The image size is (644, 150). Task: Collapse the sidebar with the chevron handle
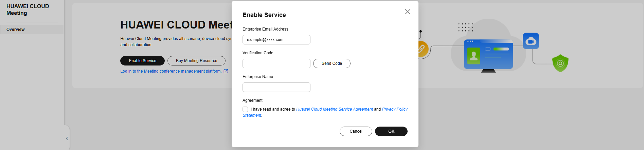(67, 138)
